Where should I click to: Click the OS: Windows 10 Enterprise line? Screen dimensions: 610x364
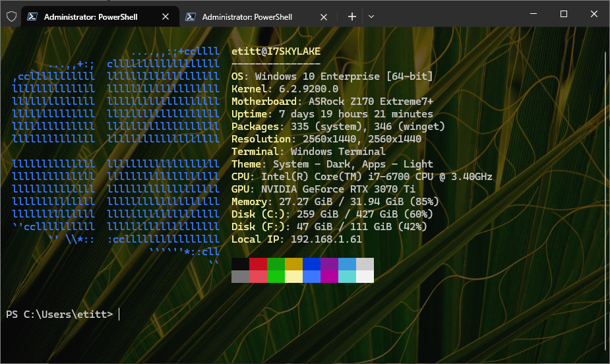[332, 76]
